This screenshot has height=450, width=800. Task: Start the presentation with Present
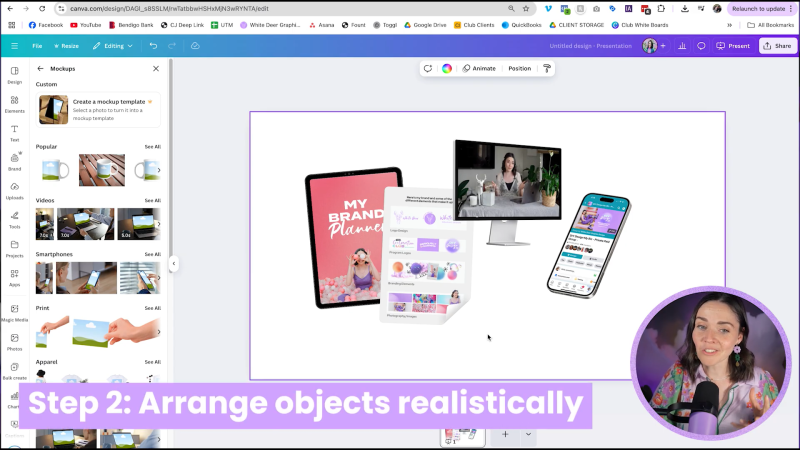[733, 46]
